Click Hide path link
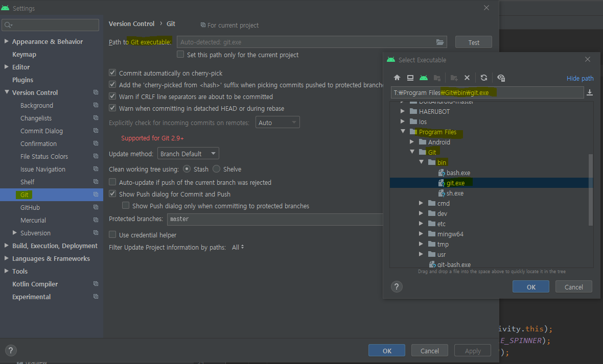 click(x=580, y=78)
